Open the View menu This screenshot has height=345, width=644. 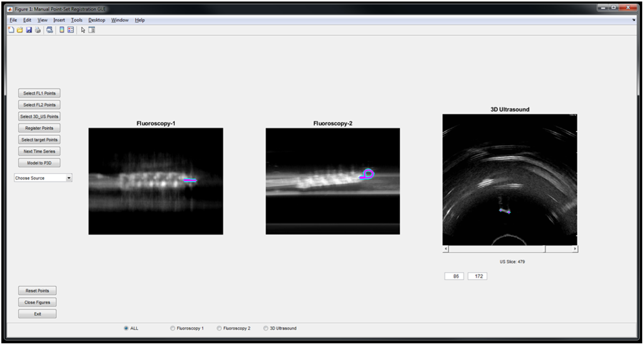pos(42,20)
